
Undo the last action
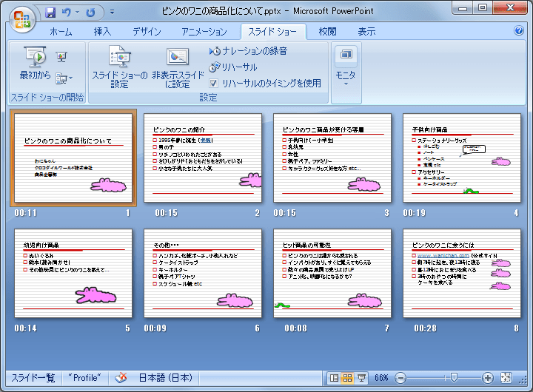coord(67,13)
